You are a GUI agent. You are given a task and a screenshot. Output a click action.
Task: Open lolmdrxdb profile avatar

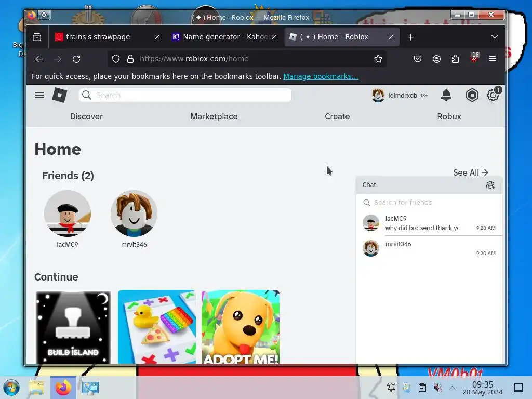coord(378,96)
